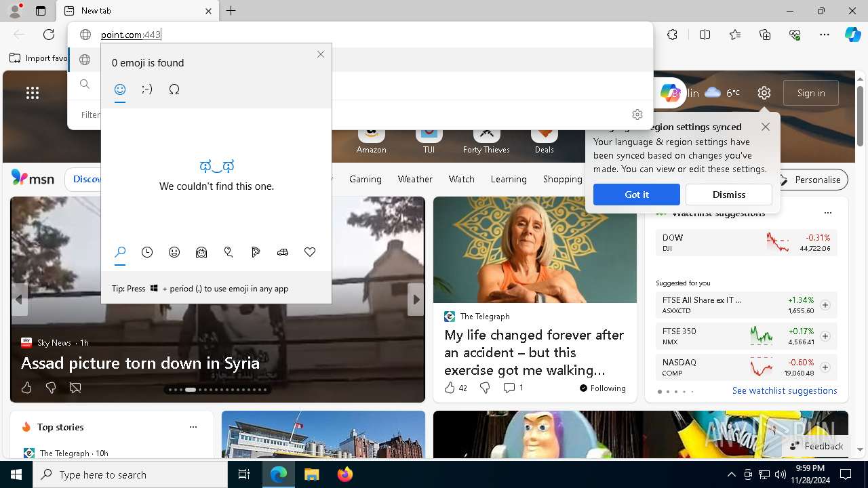Open the Learning feed tab
This screenshot has width=868, height=488.
coord(509,179)
